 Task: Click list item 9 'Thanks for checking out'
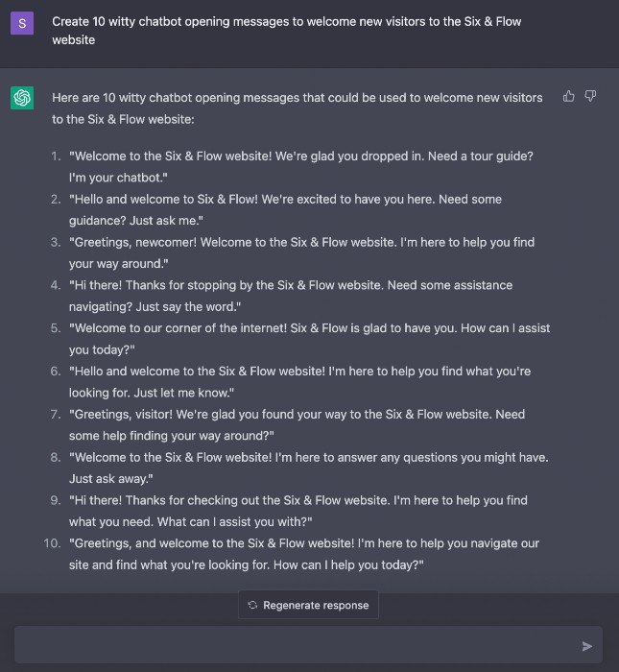[298, 511]
